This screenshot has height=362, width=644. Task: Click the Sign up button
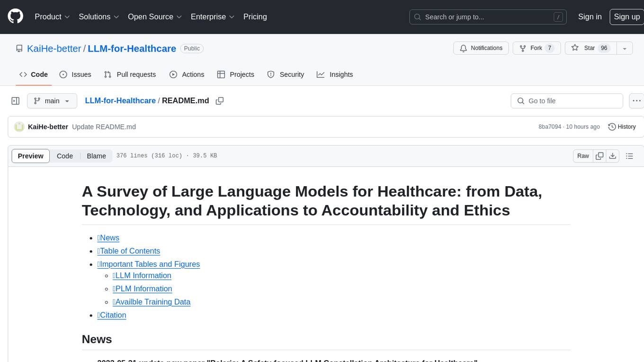pyautogui.click(x=626, y=17)
